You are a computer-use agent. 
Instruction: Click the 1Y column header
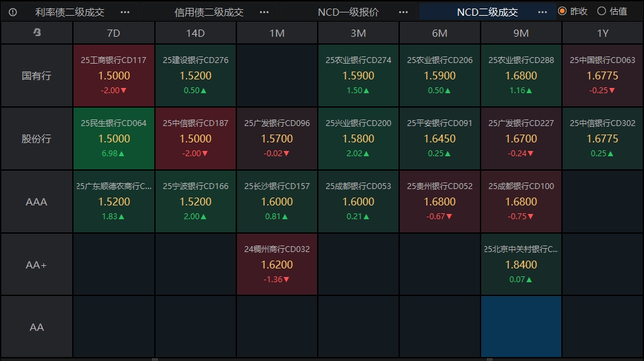point(603,33)
